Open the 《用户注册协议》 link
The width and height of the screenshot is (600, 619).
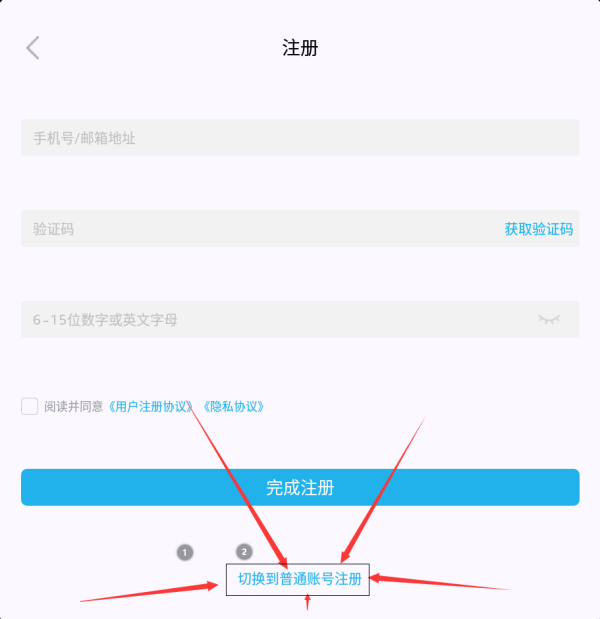pos(150,407)
